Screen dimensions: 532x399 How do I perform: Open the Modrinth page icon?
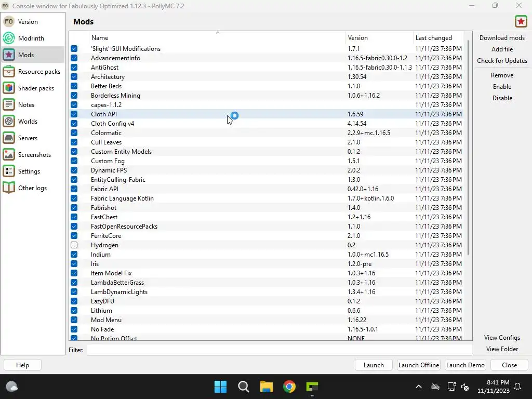tap(9, 38)
